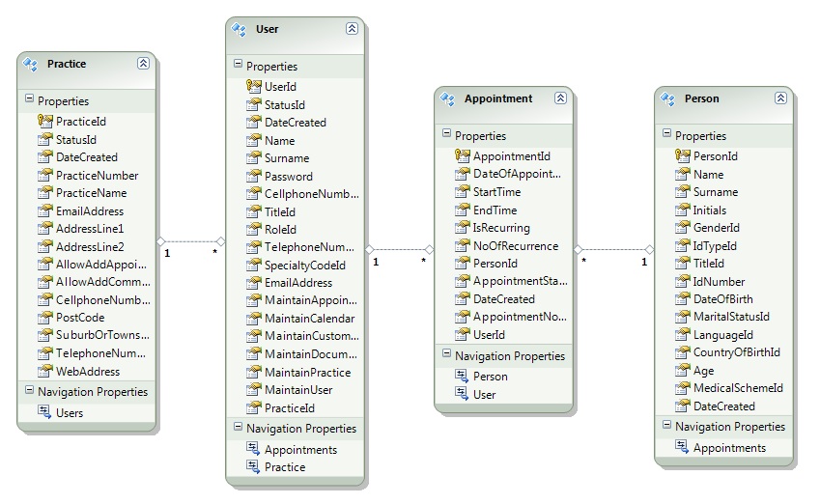820x504 pixels.
Task: Click the Person navigation icon in Appointment
Action: point(462,376)
